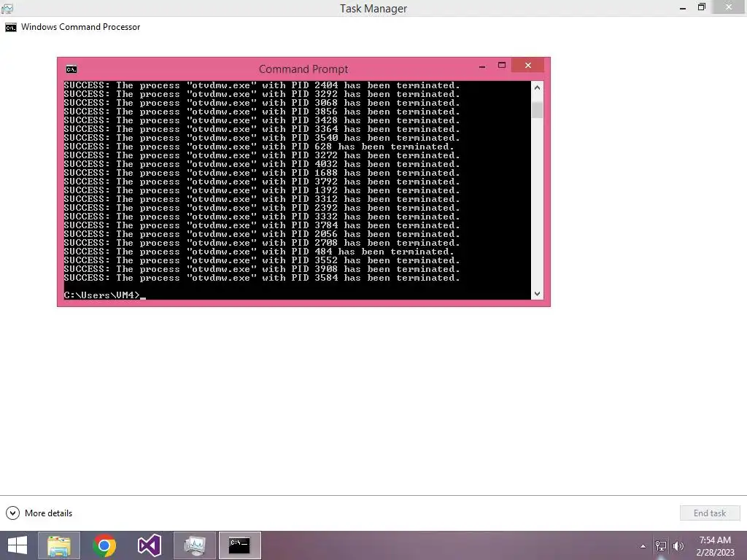
Task: Click the line with PID 4032
Action: coord(262,164)
